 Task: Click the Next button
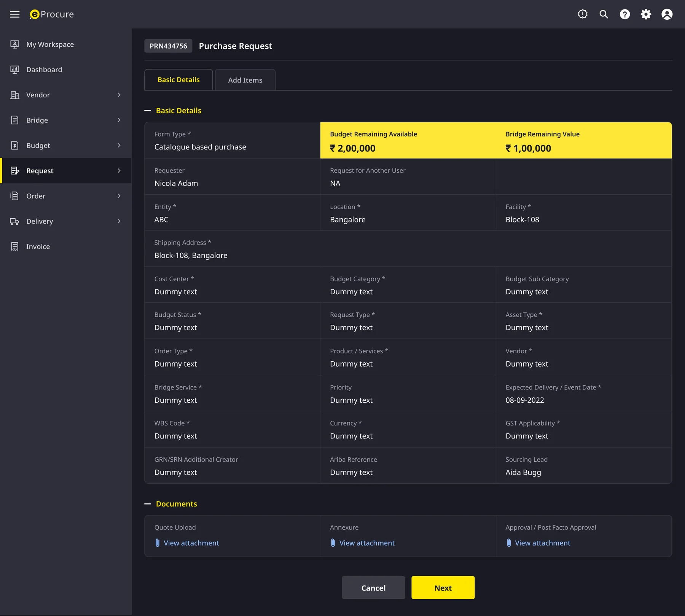point(443,587)
